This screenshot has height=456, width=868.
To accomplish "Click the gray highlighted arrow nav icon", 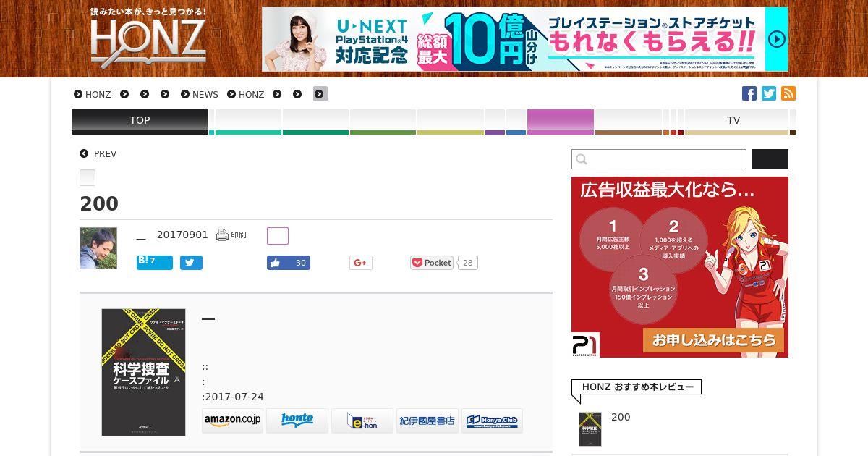I will tap(320, 94).
